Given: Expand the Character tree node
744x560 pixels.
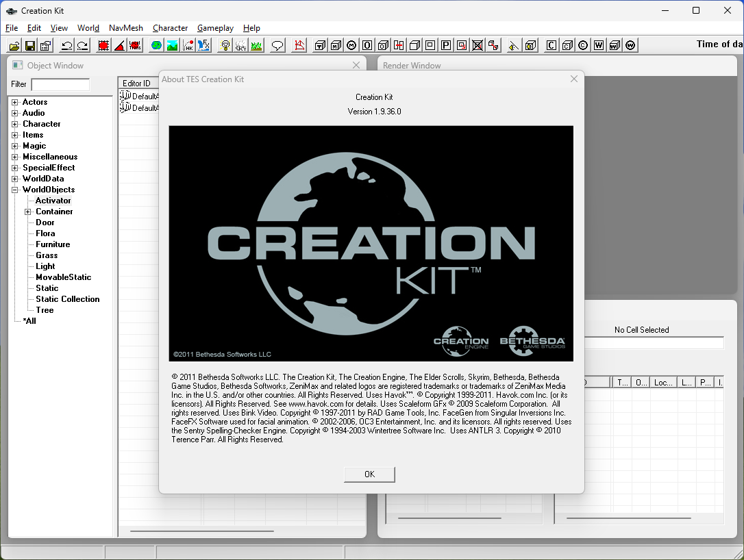Looking at the screenshot, I should [x=14, y=124].
